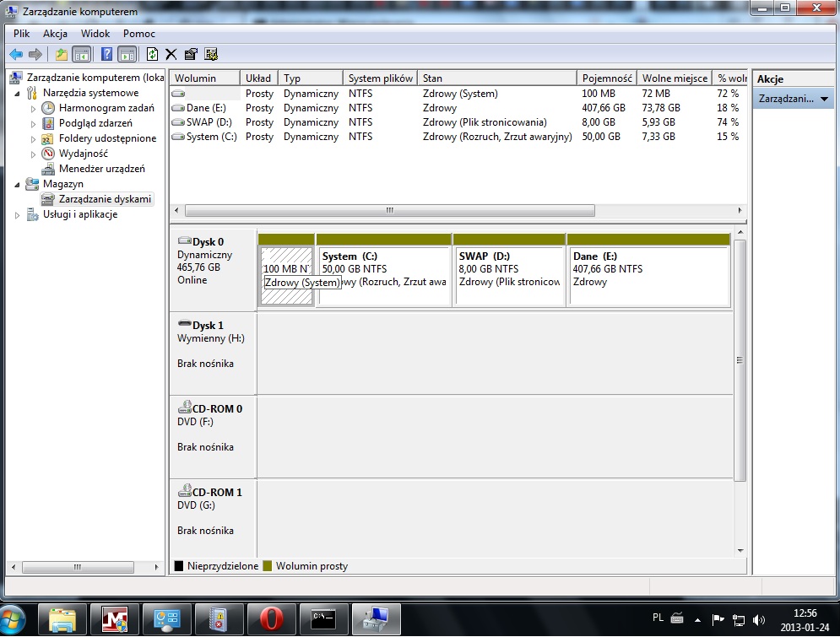Select the unnamed 100 MB volume row icon

pyautogui.click(x=178, y=94)
